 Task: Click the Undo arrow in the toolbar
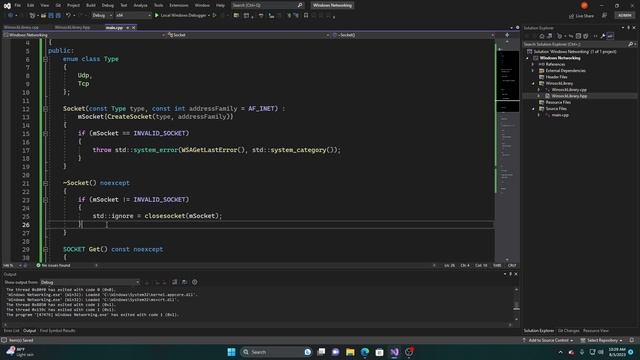[68, 16]
